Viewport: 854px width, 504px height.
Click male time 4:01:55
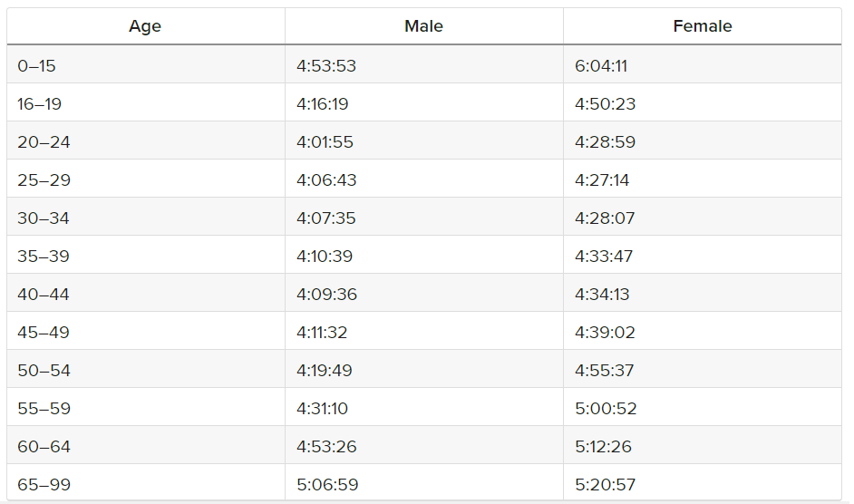pos(325,142)
